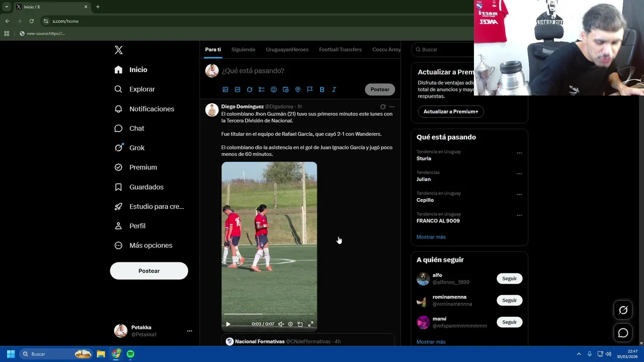Toggle picture-in-picture for the video
This screenshot has height=362, width=644.
(300, 324)
